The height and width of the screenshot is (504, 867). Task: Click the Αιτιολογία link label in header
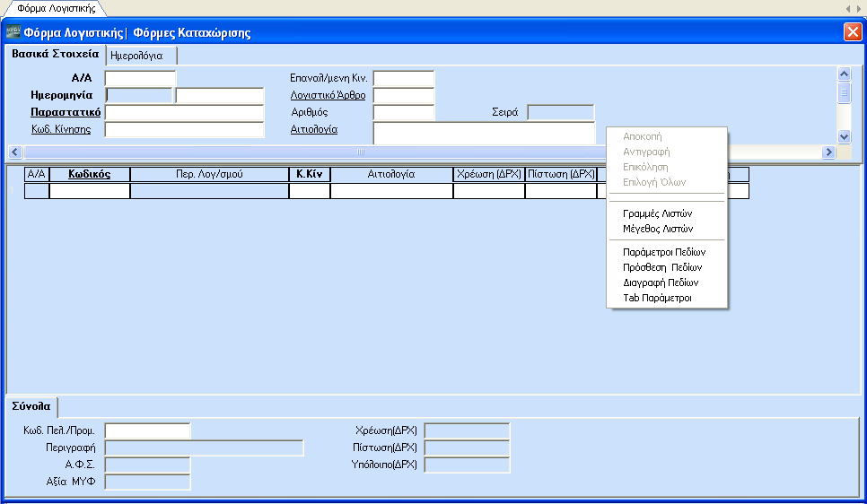pos(314,129)
